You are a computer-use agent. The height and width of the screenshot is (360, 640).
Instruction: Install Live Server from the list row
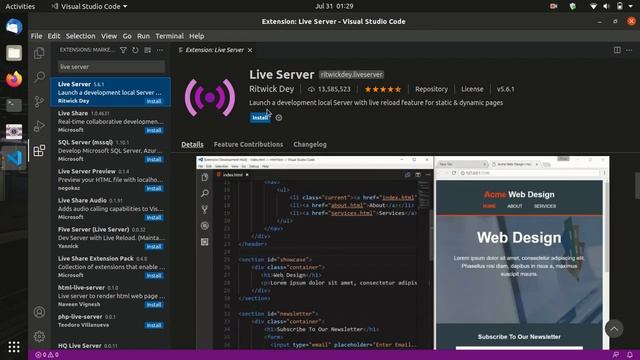pos(154,101)
